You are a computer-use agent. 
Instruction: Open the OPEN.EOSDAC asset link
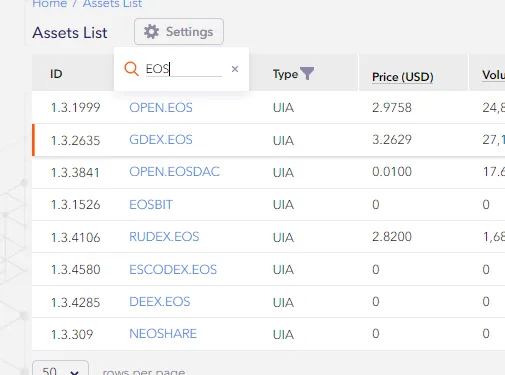pyautogui.click(x=174, y=172)
